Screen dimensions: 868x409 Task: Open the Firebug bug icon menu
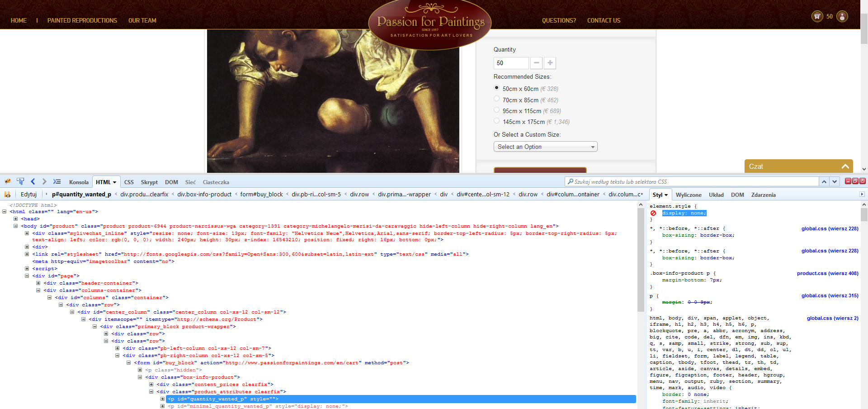pyautogui.click(x=7, y=181)
